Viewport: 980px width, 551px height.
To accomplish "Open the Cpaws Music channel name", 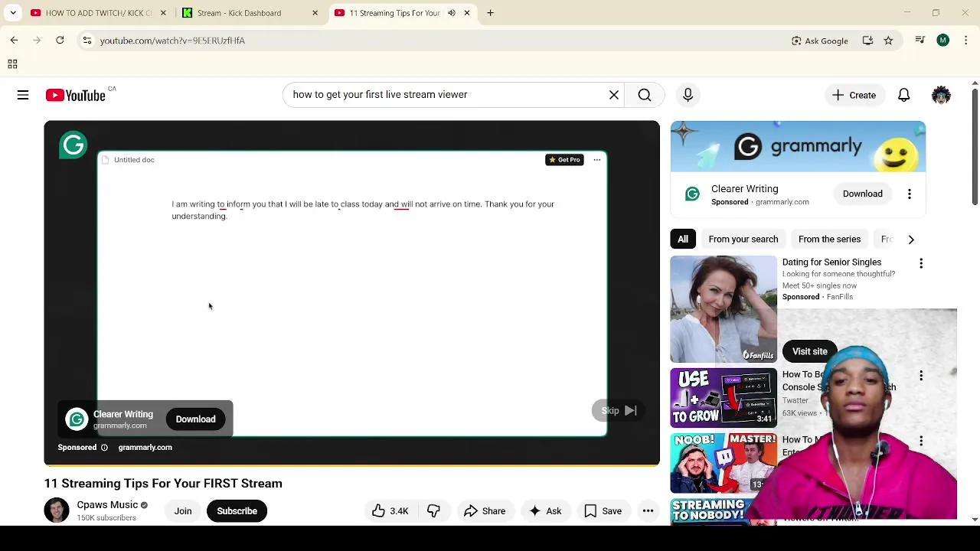I will click(107, 505).
